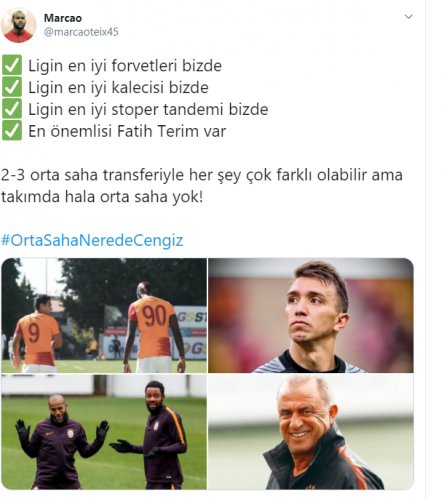Open photo of players numbered 9 and 90

point(104,315)
